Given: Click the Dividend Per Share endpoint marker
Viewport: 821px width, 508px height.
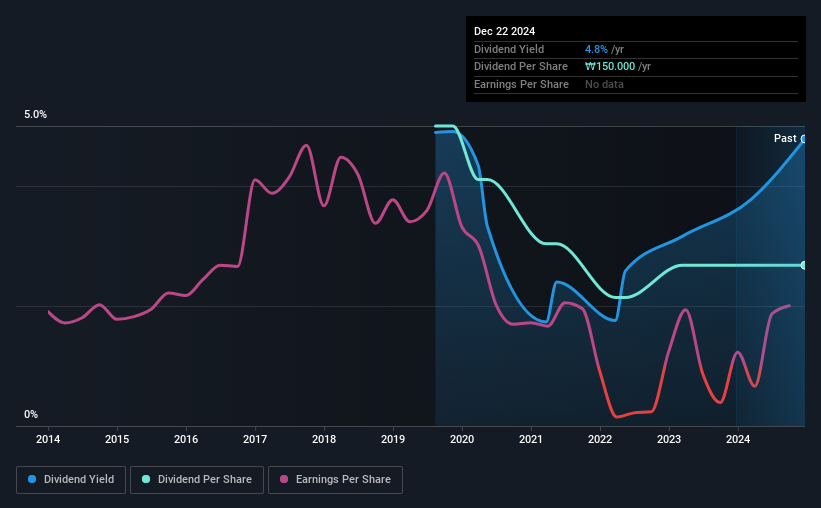Looking at the screenshot, I should pyautogui.click(x=804, y=266).
